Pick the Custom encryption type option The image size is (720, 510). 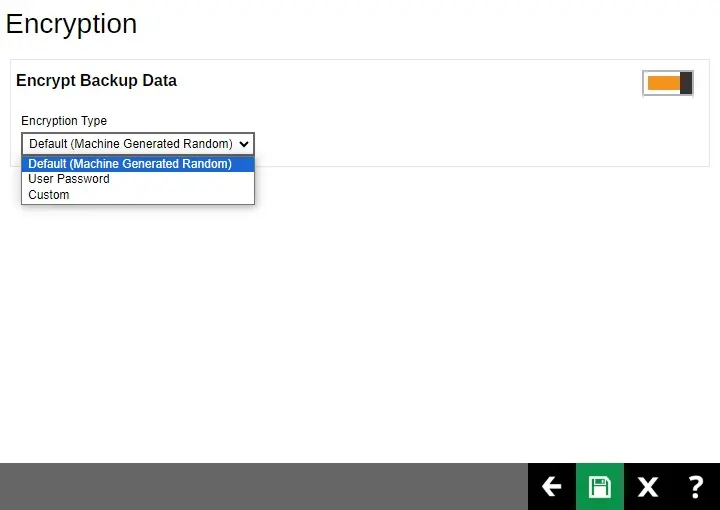[x=49, y=195]
